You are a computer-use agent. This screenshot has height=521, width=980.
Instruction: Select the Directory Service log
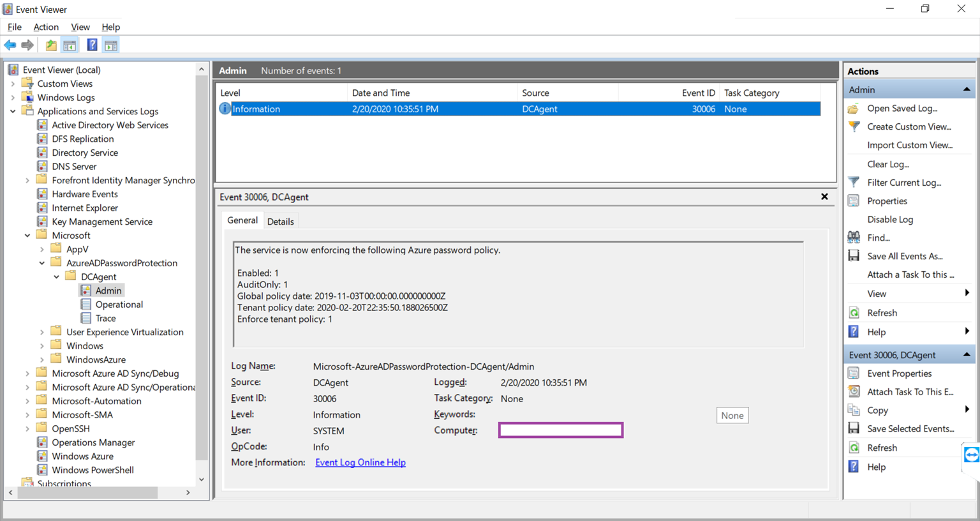[x=85, y=153]
